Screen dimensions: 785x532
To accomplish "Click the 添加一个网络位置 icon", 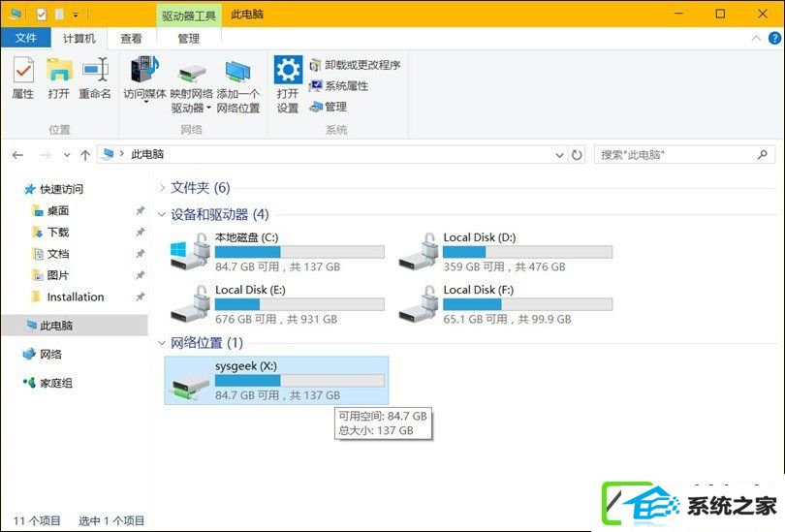I will (237, 72).
